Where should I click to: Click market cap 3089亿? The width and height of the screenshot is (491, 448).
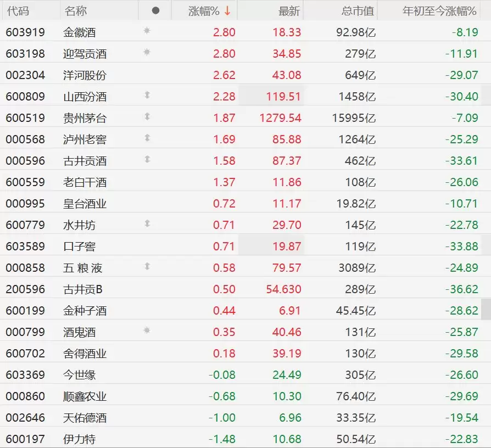(358, 268)
